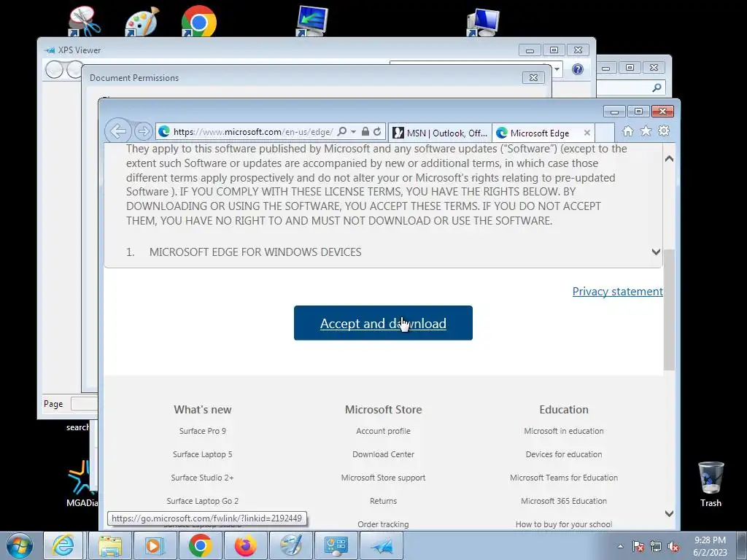747x560 pixels.
Task: Open the Microsoft in education link
Action: point(564,431)
